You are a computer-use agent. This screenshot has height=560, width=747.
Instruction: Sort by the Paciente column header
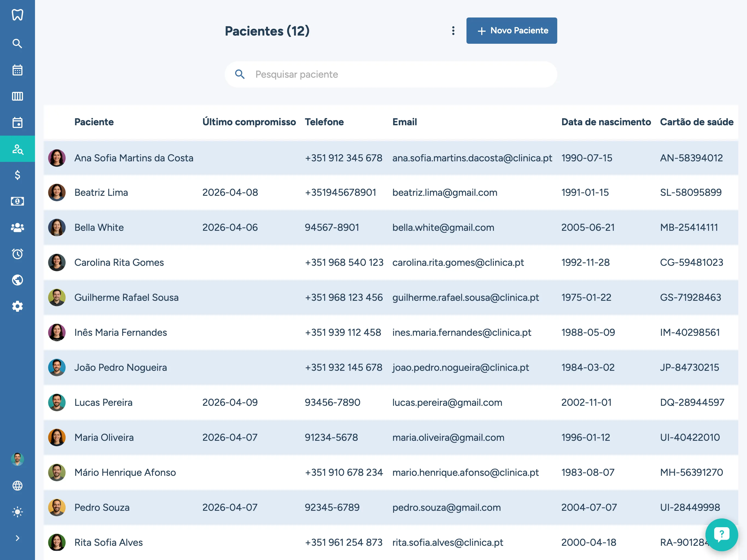point(94,122)
